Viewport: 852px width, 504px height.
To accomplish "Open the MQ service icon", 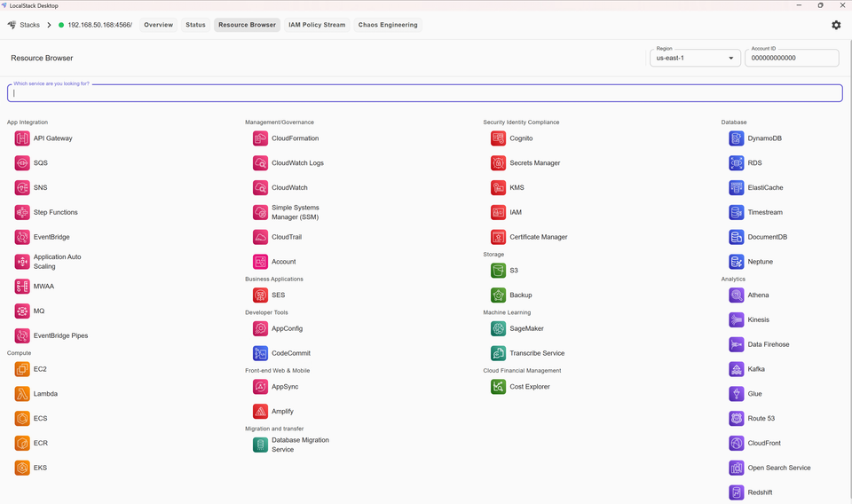I will [22, 311].
